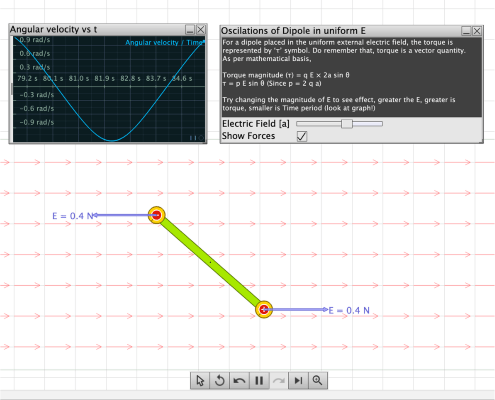Select the zoom magnifier tool

[x=317, y=380]
